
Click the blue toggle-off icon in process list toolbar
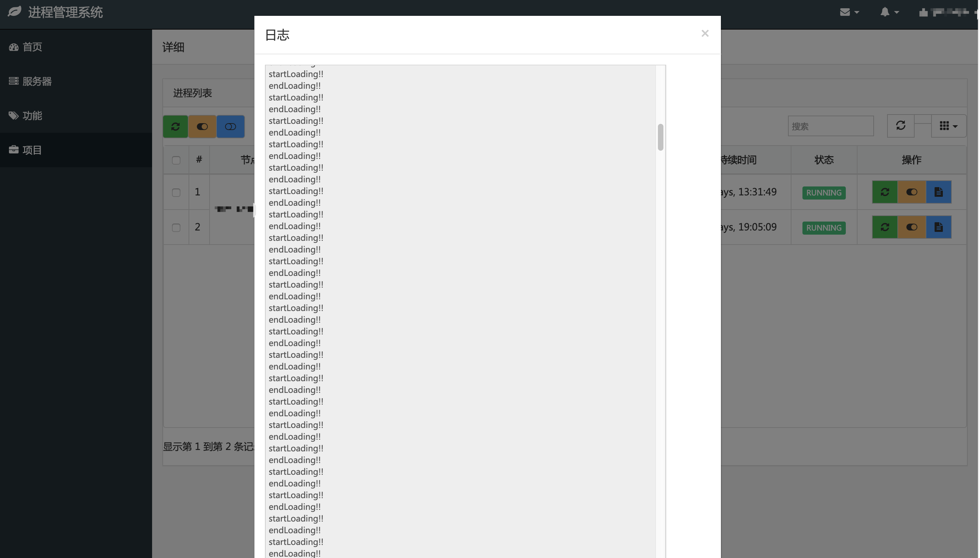[x=230, y=127]
